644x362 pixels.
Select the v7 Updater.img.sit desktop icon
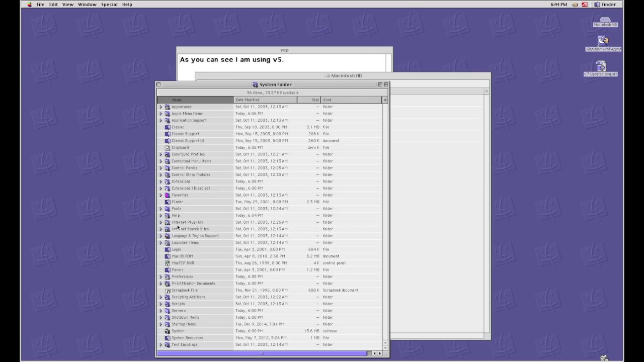click(601, 66)
